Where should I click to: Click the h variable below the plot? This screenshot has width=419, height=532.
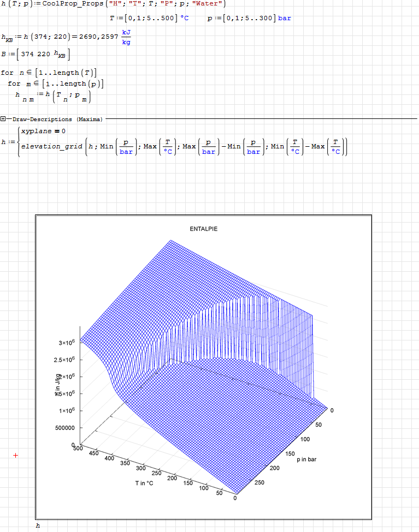[x=38, y=525]
